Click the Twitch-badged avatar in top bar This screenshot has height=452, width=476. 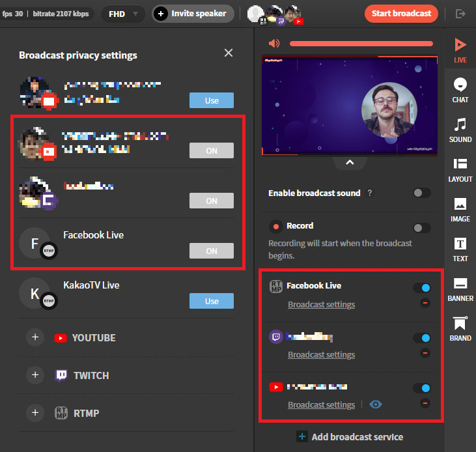[275, 14]
